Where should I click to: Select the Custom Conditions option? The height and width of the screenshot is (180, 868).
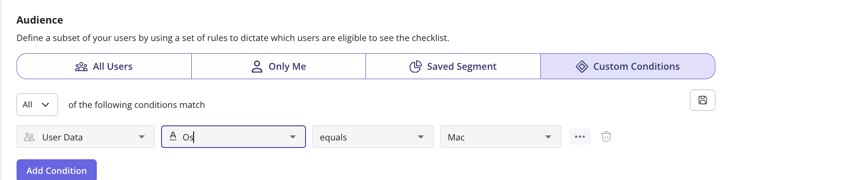click(628, 66)
